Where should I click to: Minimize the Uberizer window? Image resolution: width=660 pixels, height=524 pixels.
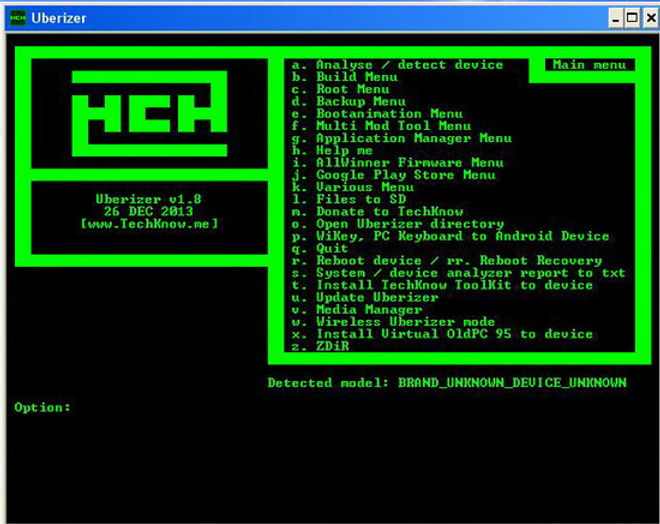tap(615, 18)
